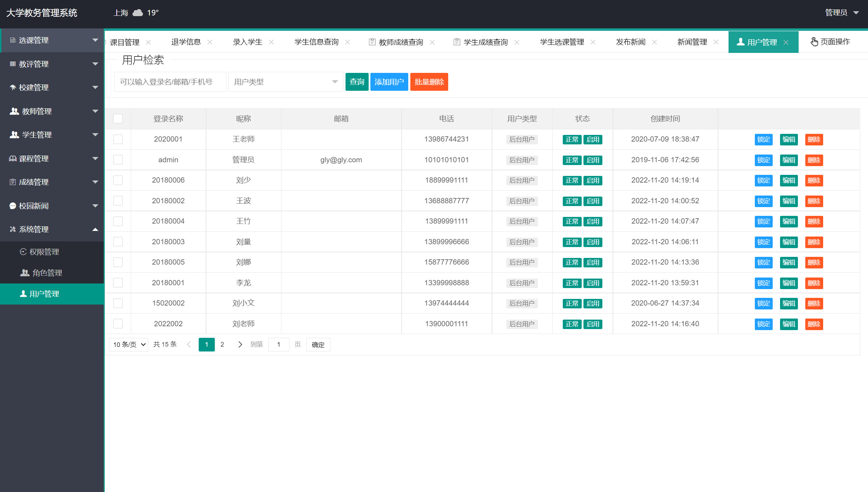Click the login name search input field
Viewport: 868px width, 492px height.
[x=170, y=82]
